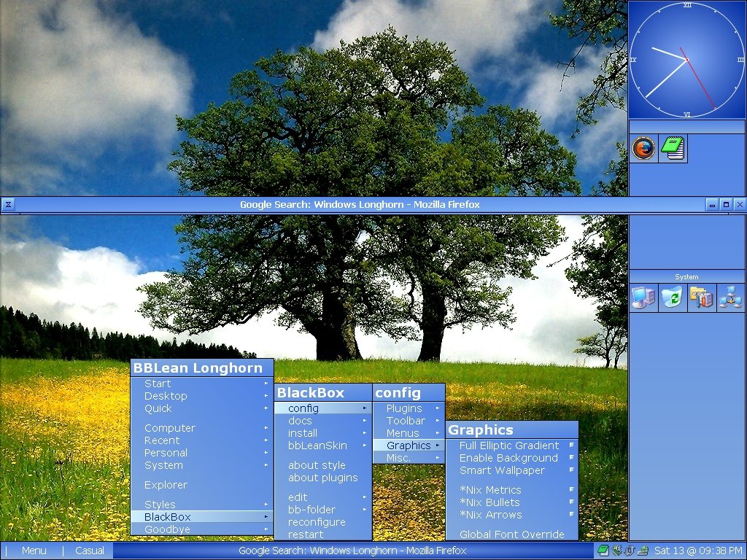Click the Firefox window title bar text
This screenshot has height=560, width=747.
(360, 205)
